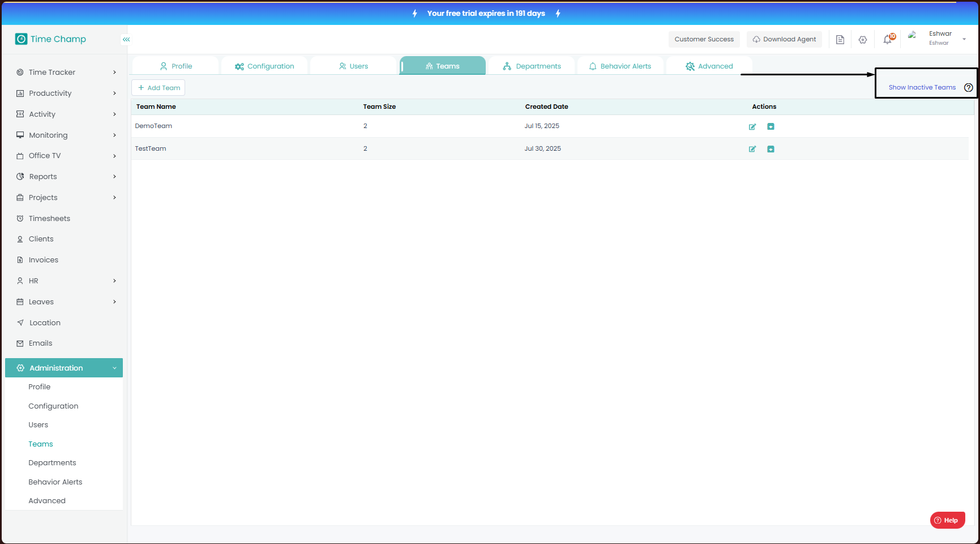Open the document icon in top bar
This screenshot has height=544, width=980.
pos(840,40)
